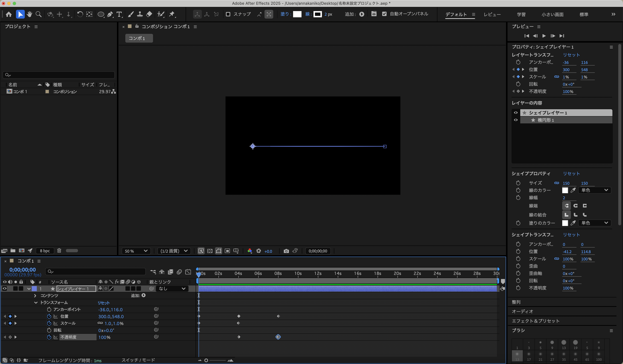This screenshot has height=364, width=623.
Task: Toggle scale constrain link in timeline スケール row
Action: tap(100, 323)
